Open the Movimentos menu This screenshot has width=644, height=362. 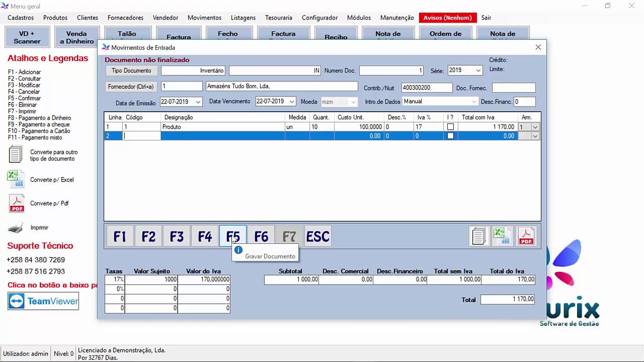pos(204,18)
